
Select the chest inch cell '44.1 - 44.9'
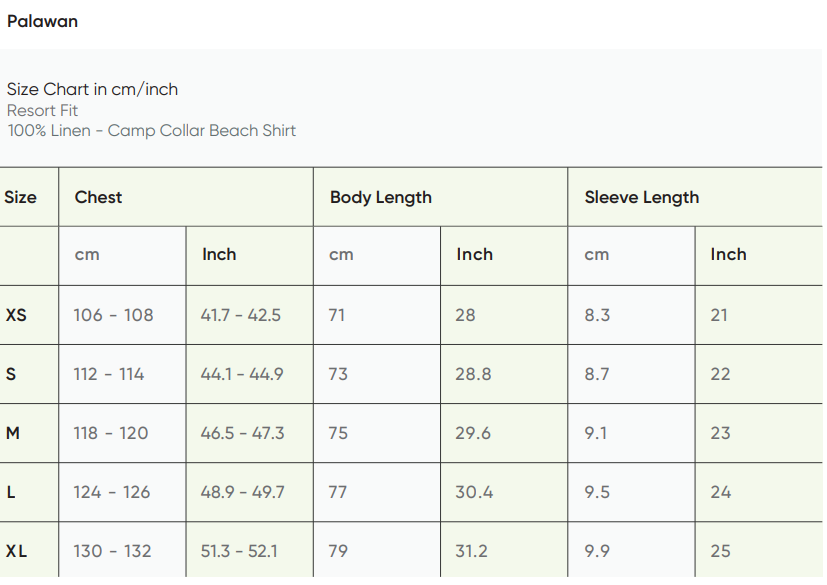click(x=242, y=374)
